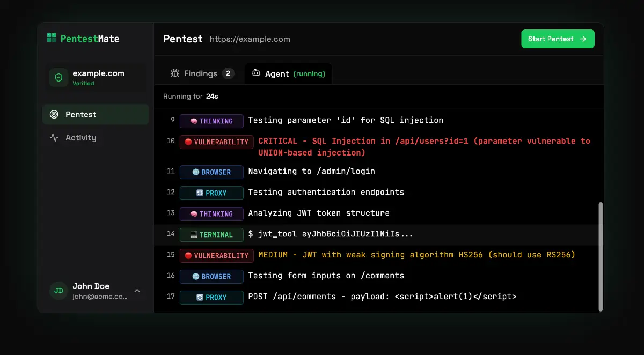This screenshot has height=355, width=644.
Task: Open the example.com target selector
Action: point(96,77)
